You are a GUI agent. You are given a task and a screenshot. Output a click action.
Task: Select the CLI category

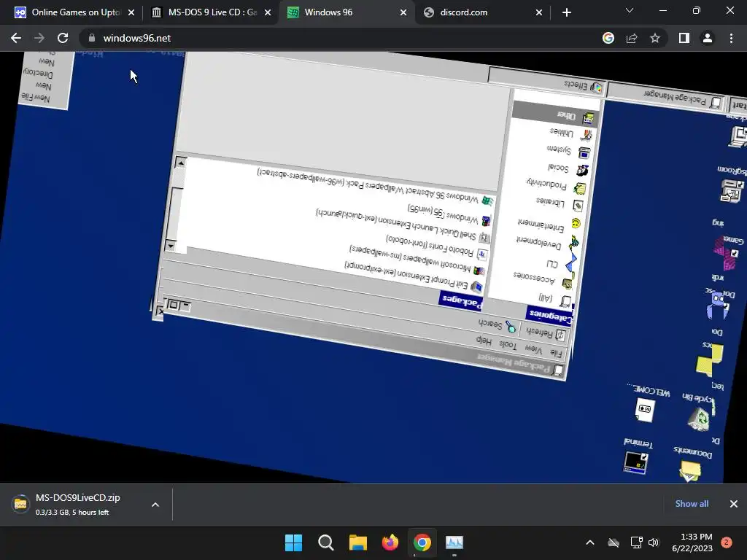coord(561,262)
